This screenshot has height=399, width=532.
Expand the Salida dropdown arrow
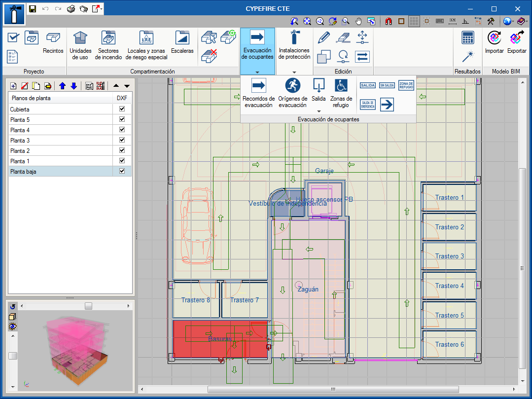pos(319,111)
